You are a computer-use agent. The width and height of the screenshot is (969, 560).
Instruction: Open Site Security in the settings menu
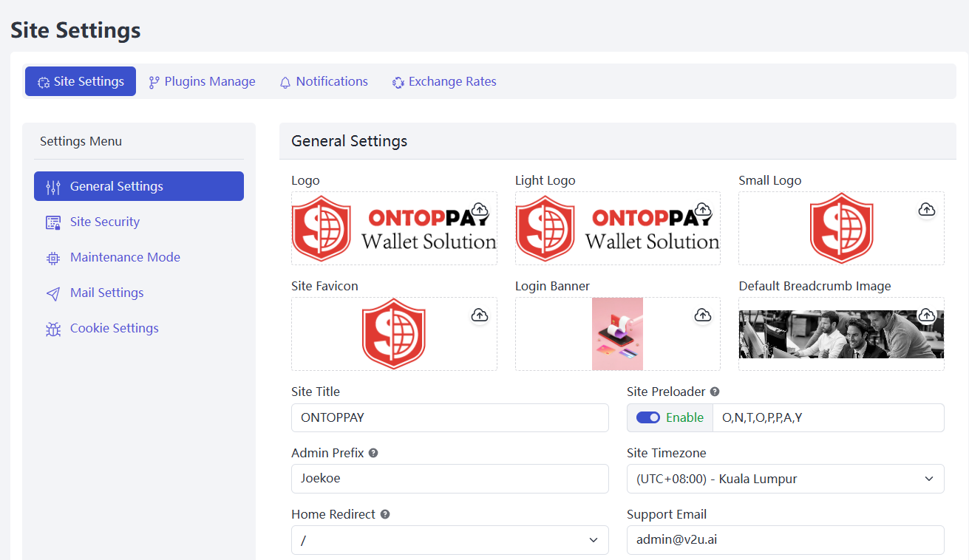(x=104, y=222)
